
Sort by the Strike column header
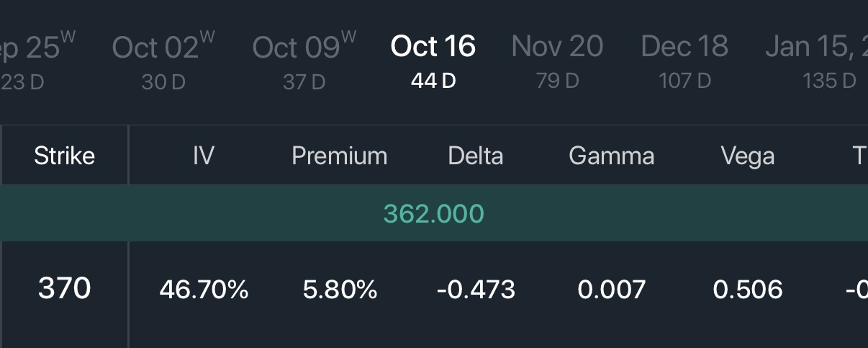65,156
